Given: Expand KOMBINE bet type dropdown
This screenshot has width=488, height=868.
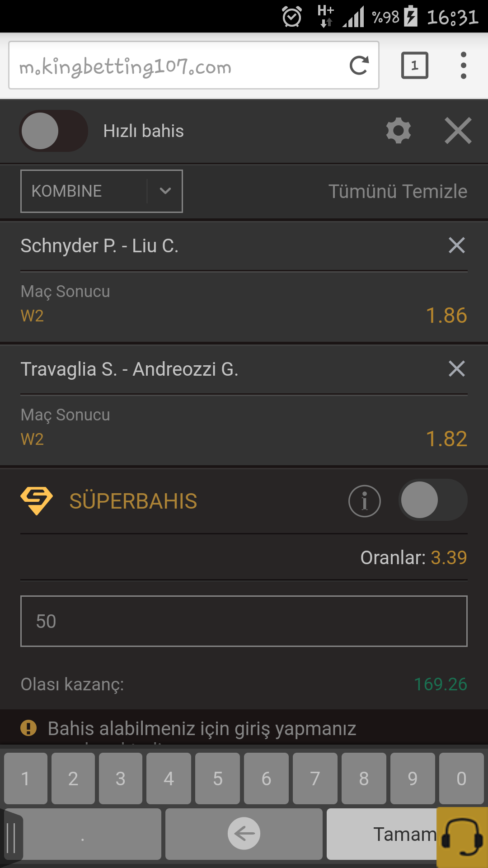Looking at the screenshot, I should click(102, 191).
